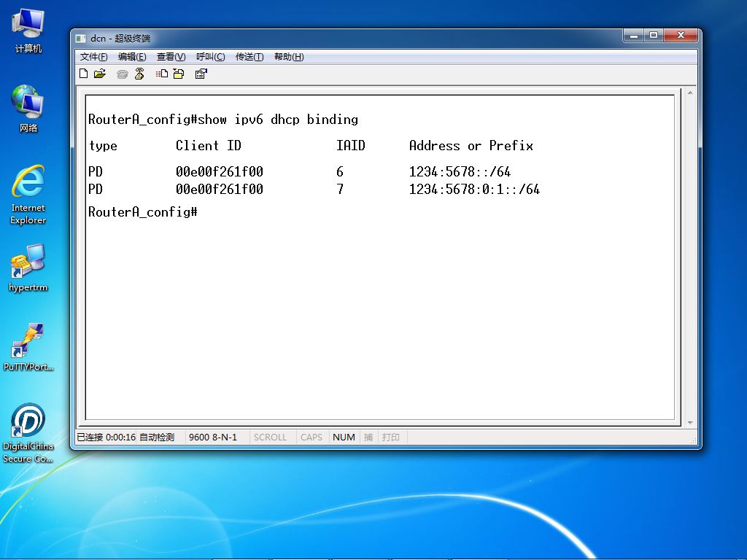Click the SCROLL status indicator
The width and height of the screenshot is (747, 560).
coord(270,437)
